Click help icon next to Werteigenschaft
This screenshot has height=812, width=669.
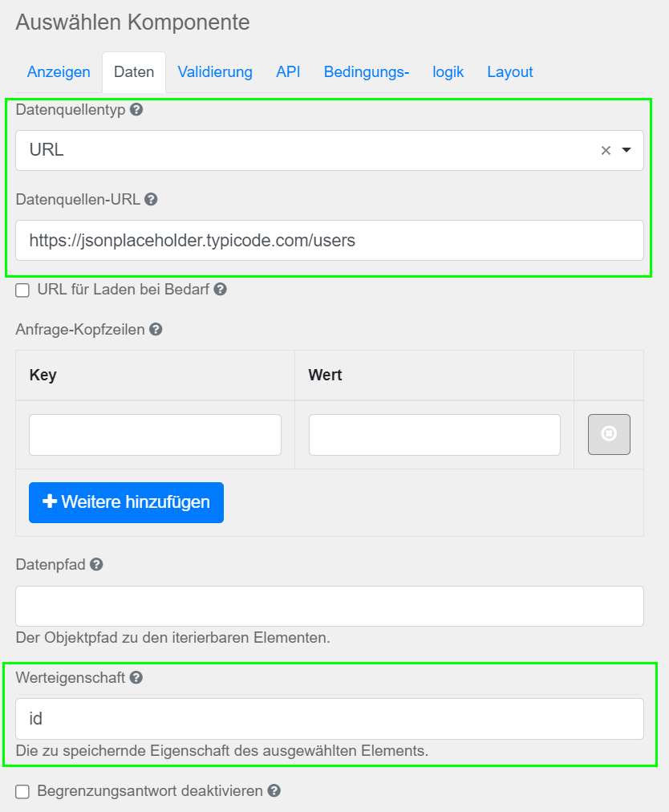tap(136, 677)
